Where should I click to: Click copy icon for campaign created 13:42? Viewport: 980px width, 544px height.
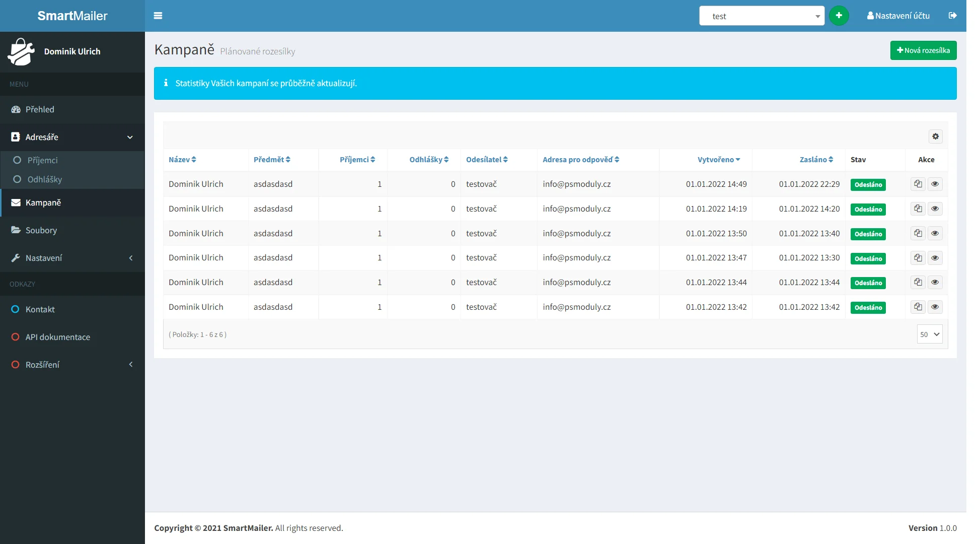918,307
